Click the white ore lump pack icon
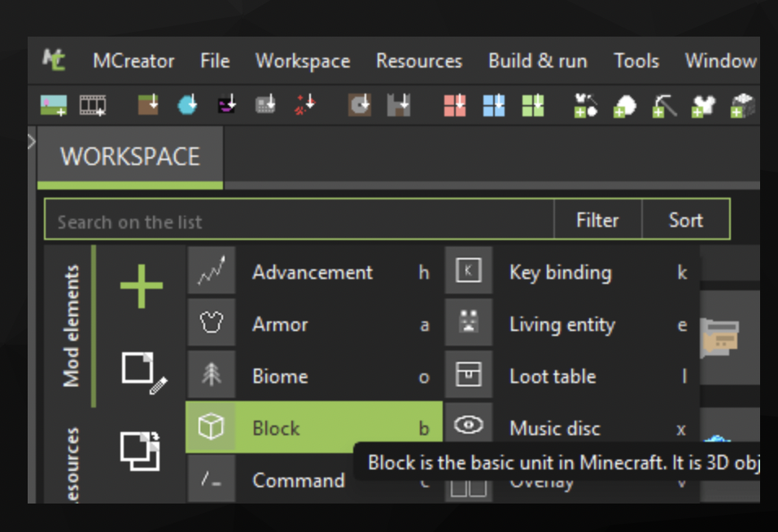Viewport: 778px width, 532px height. tap(625, 105)
